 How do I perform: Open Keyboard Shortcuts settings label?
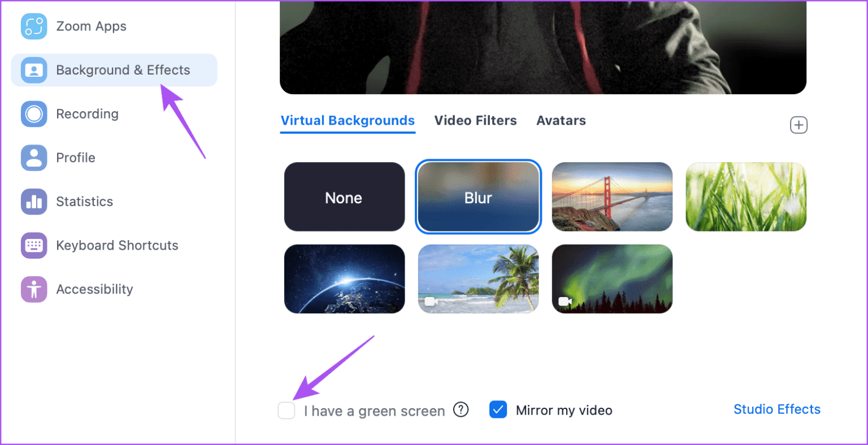pos(117,246)
